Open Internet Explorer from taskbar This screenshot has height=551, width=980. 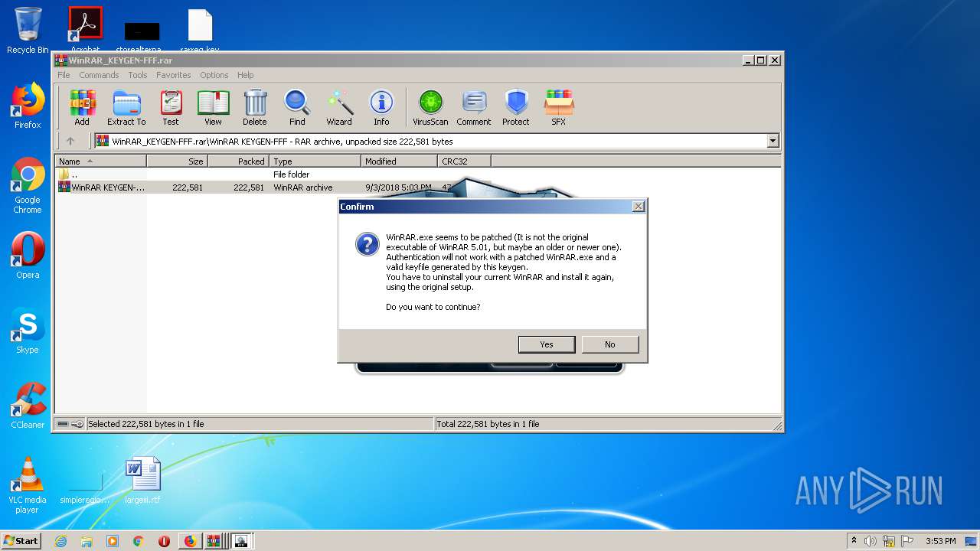point(60,541)
